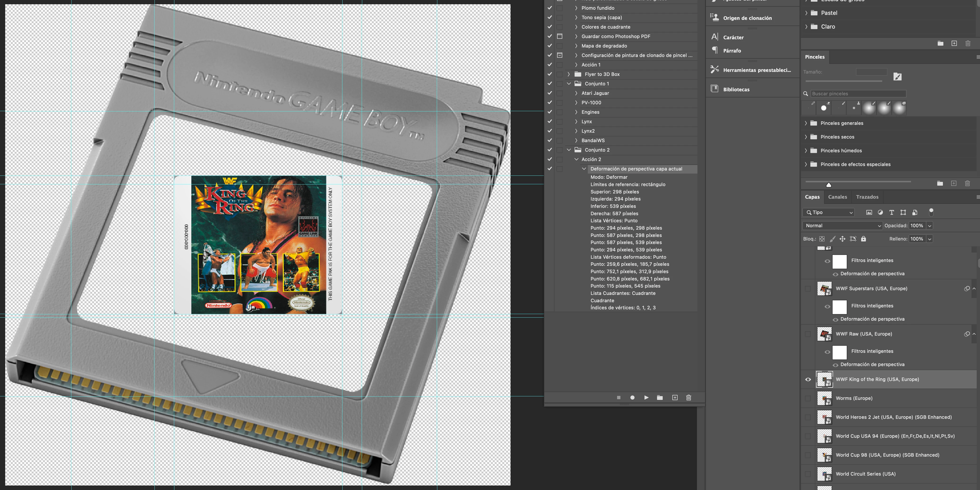Open the Clone Source panel (Origen de clonación)
980x490 pixels.
(x=747, y=18)
